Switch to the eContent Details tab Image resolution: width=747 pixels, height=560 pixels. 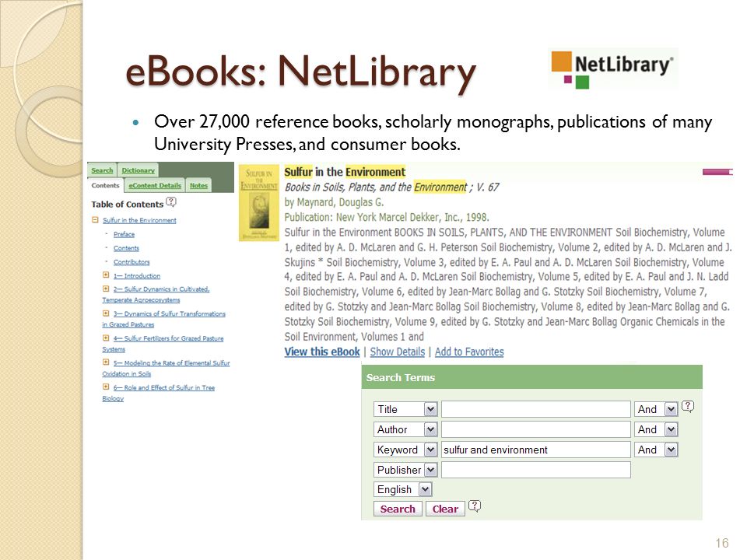pyautogui.click(x=155, y=186)
